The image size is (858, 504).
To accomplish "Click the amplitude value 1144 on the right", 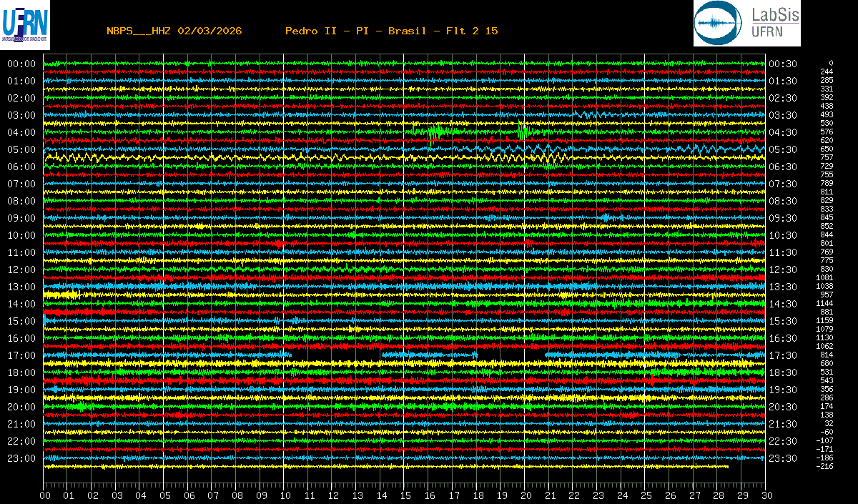I will (x=826, y=303).
